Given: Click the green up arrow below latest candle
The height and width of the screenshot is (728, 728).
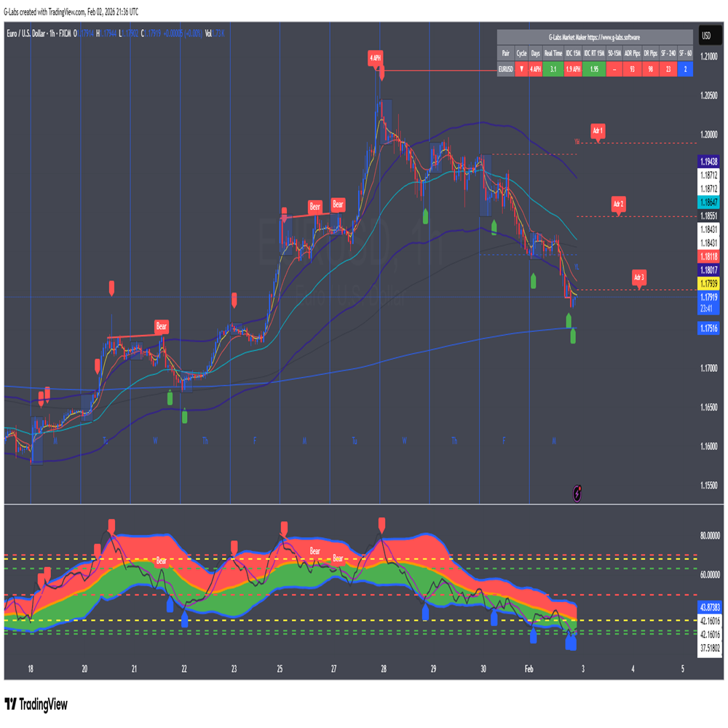Looking at the screenshot, I should click(x=573, y=336).
